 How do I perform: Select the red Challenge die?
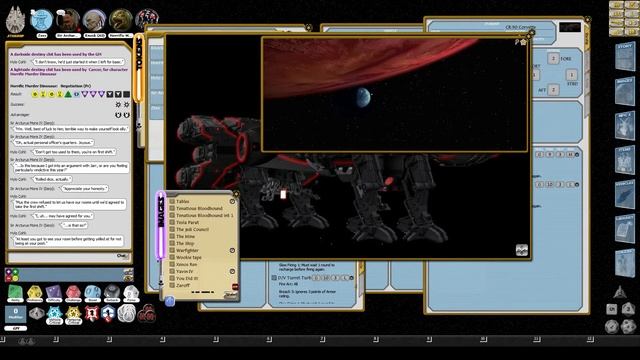pos(73,293)
